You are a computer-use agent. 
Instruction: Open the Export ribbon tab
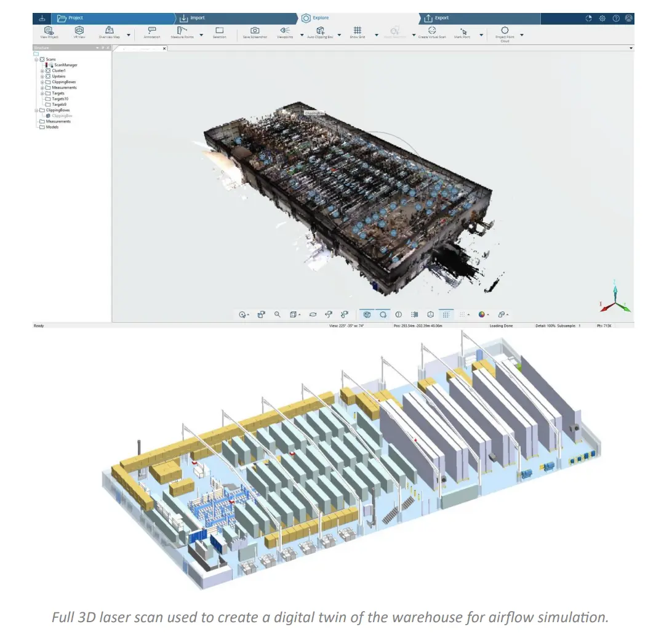point(441,18)
